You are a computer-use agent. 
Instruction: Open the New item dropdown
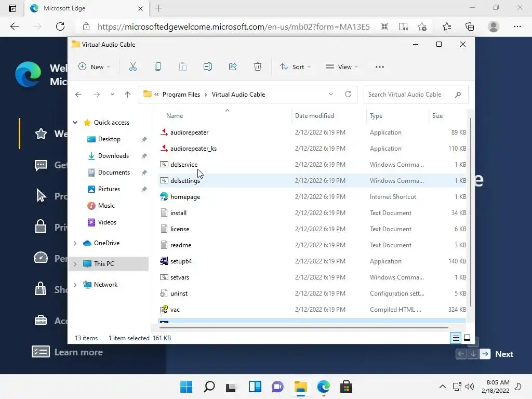(x=95, y=67)
